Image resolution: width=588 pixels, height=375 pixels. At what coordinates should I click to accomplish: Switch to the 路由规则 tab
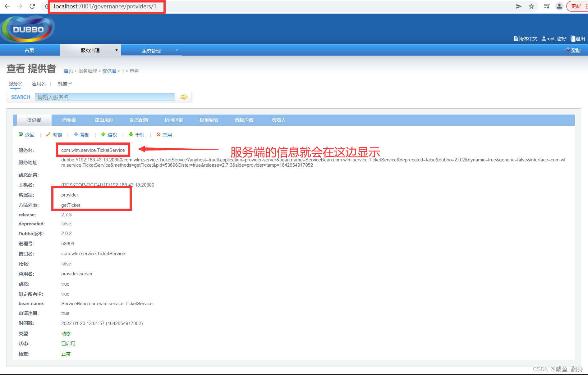[104, 120]
